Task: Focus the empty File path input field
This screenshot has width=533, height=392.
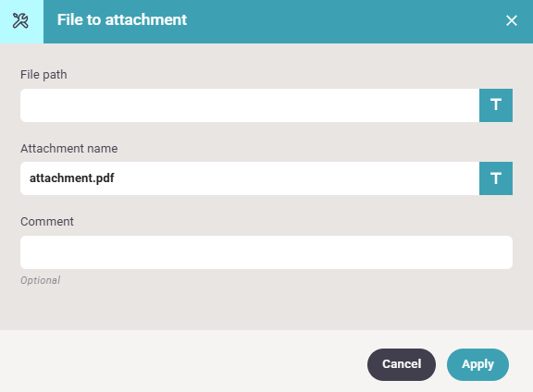Action: tap(250, 105)
